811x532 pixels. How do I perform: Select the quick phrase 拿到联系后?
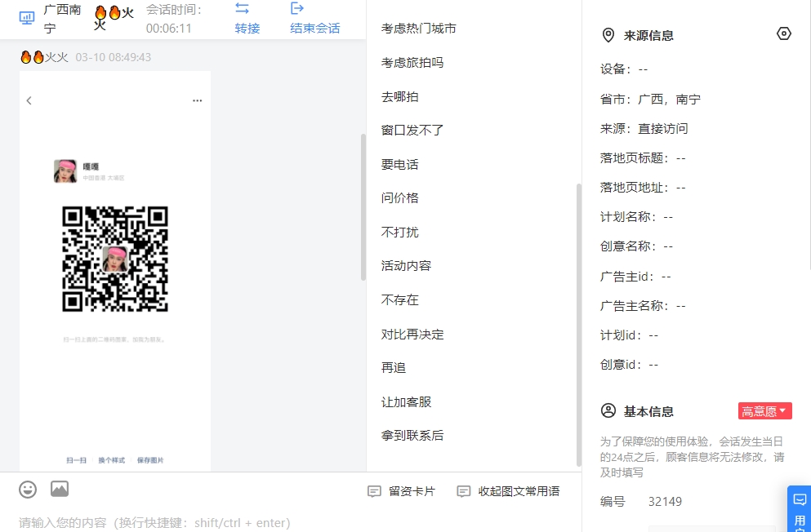point(412,436)
